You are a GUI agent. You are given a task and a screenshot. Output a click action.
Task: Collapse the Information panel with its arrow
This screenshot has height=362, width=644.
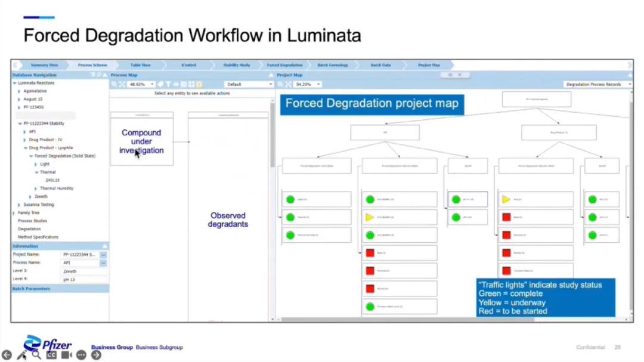pos(105,246)
